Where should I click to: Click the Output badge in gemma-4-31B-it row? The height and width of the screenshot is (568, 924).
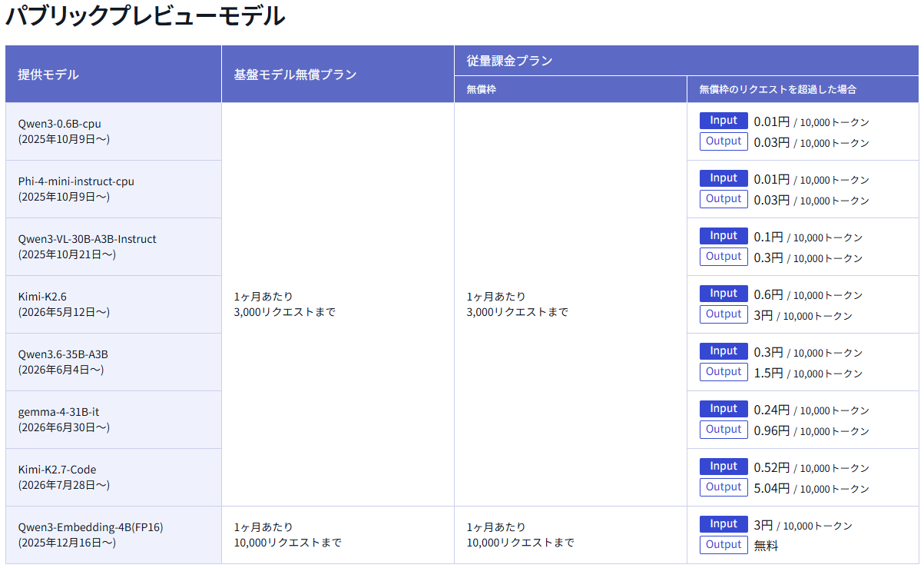724,430
